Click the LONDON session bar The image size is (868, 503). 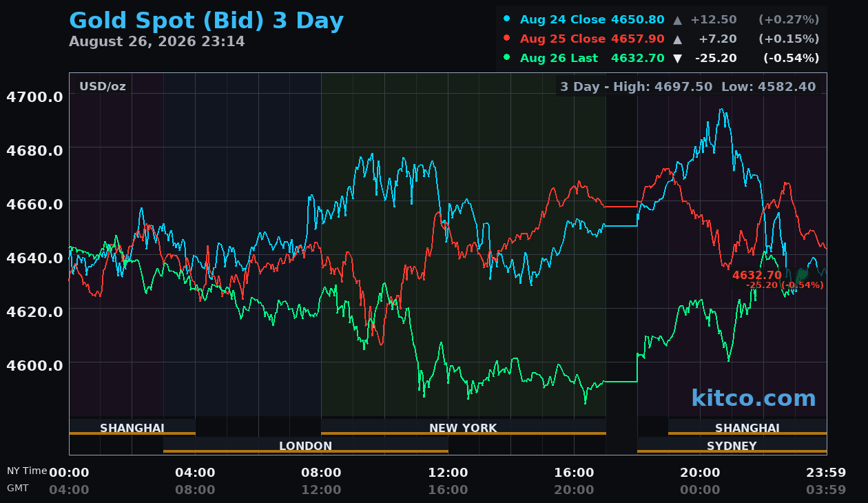pyautogui.click(x=306, y=445)
